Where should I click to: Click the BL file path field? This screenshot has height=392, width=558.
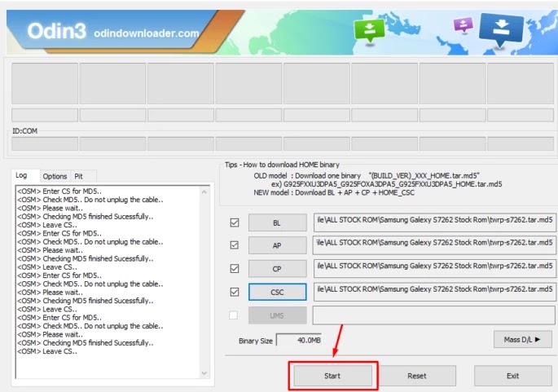[x=434, y=222]
